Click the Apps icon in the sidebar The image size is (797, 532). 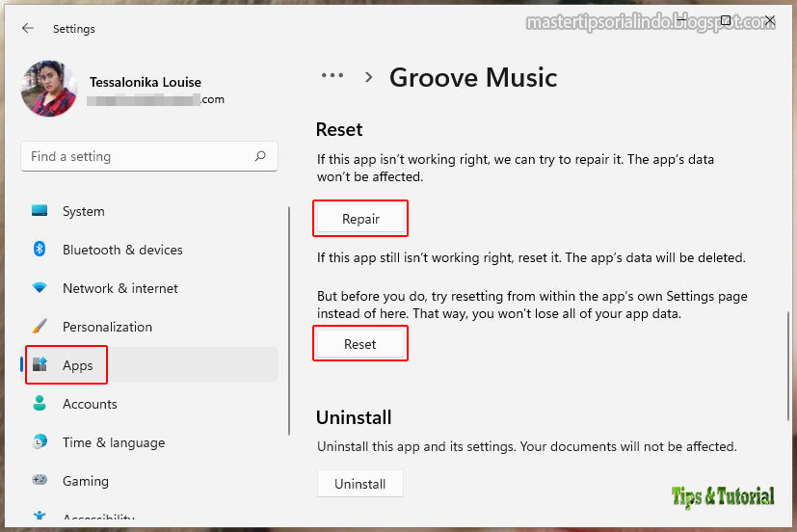pyautogui.click(x=40, y=364)
